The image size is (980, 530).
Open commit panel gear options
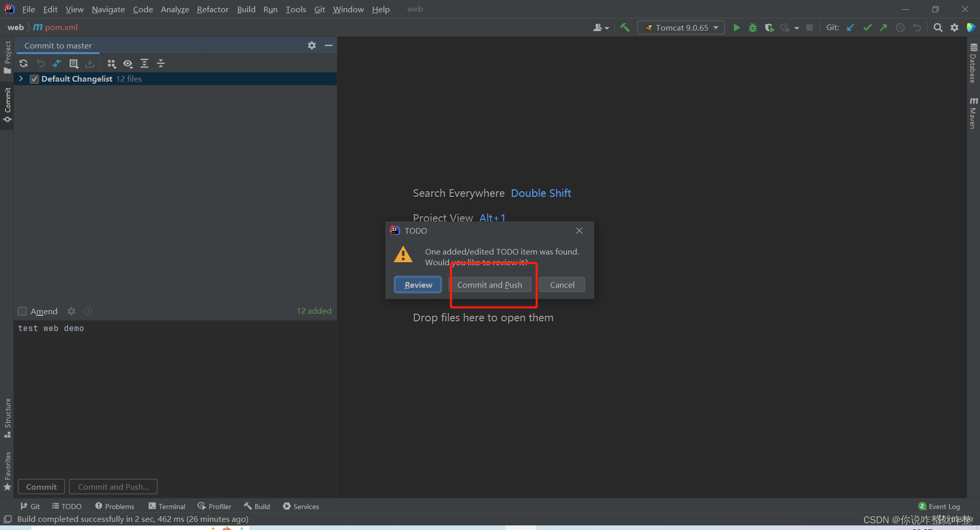[x=312, y=45]
